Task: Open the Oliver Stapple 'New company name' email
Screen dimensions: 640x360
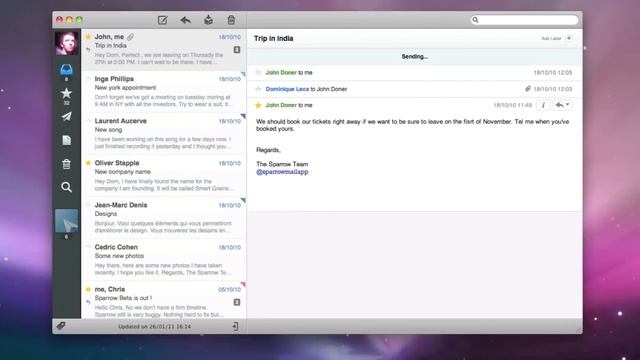Action: pos(164,176)
